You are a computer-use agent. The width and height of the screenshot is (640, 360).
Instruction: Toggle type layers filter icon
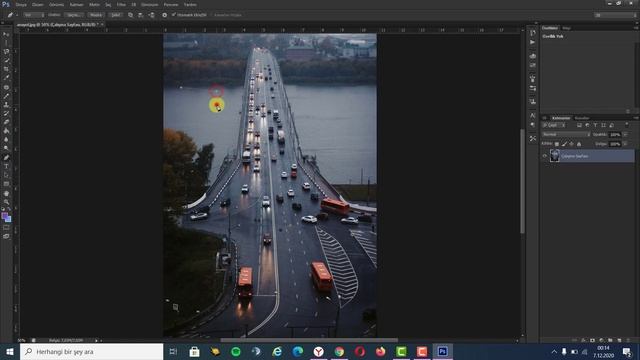(x=595, y=125)
